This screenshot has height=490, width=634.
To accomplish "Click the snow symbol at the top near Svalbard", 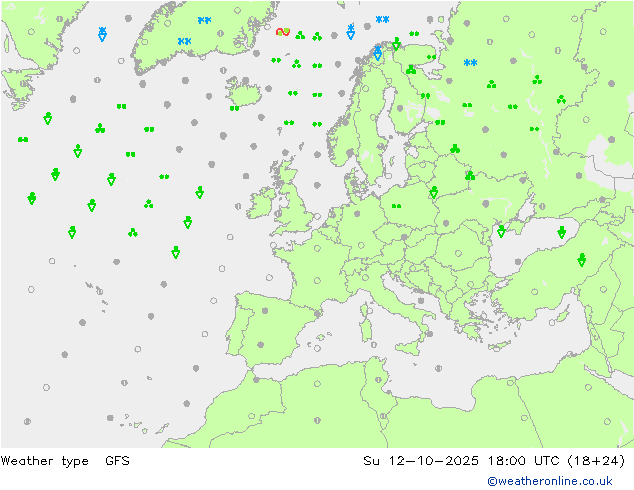I will coord(382,19).
